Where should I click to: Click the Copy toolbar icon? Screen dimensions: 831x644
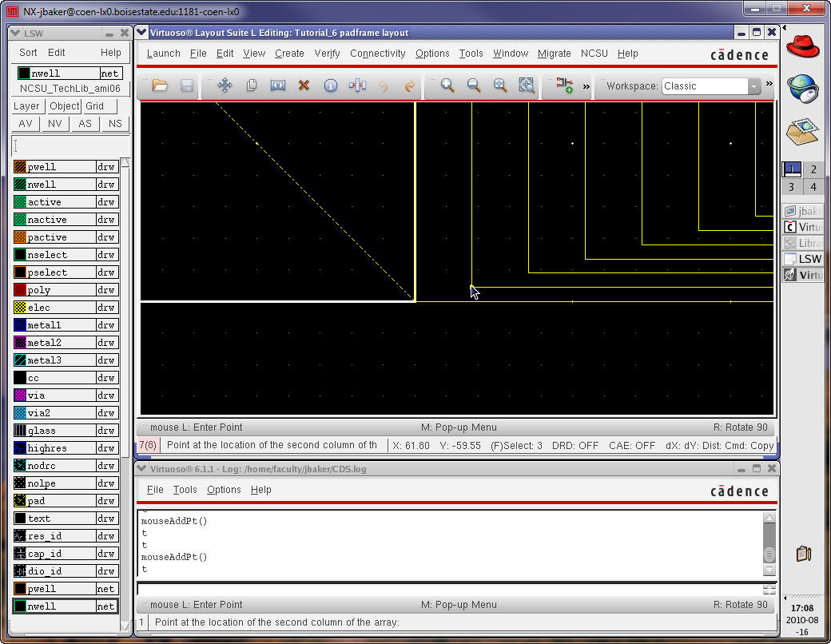[251, 85]
